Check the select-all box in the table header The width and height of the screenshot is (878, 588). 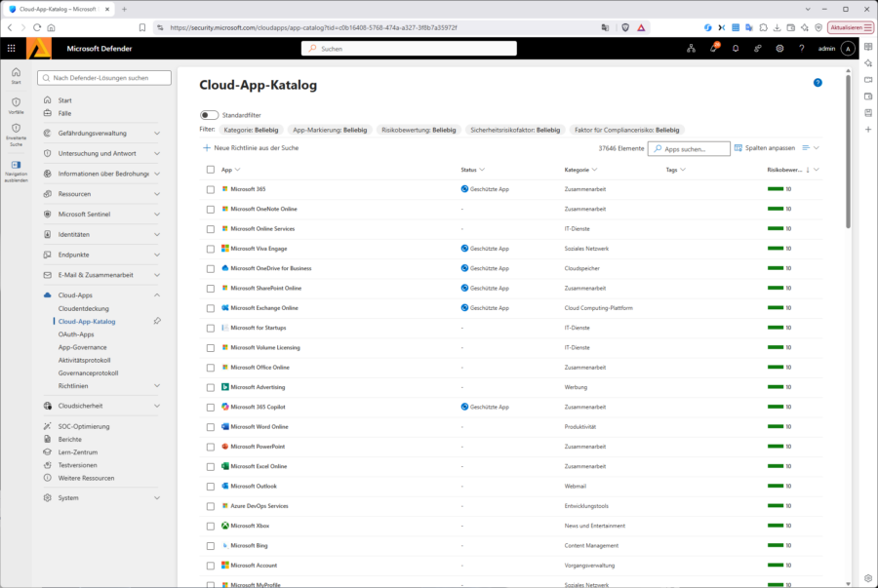click(211, 170)
